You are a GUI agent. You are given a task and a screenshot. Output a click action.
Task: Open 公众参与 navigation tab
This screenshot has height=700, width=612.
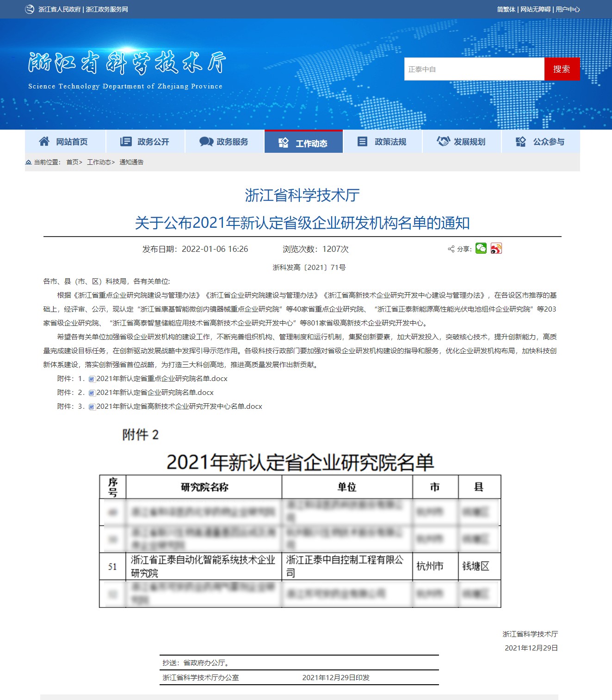click(541, 142)
